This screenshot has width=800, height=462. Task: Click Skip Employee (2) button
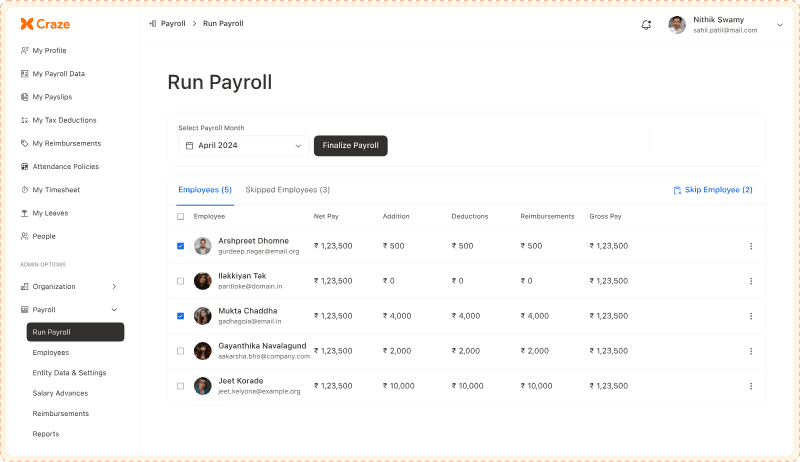pyautogui.click(x=713, y=190)
